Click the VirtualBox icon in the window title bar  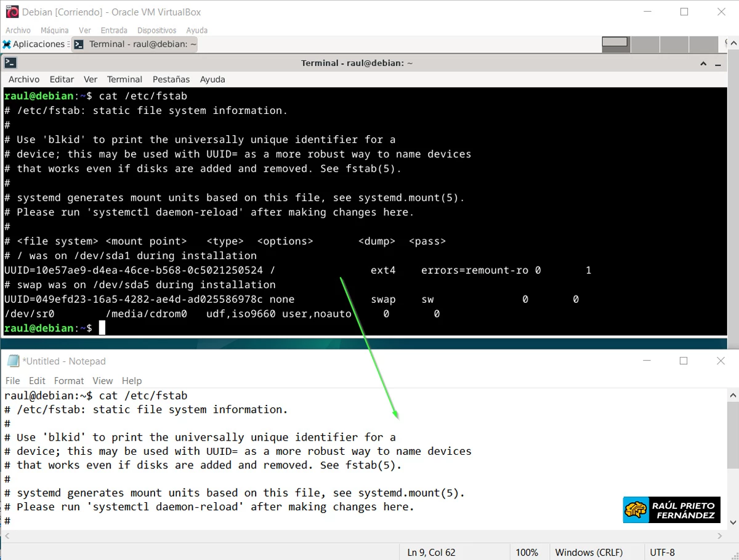(11, 11)
